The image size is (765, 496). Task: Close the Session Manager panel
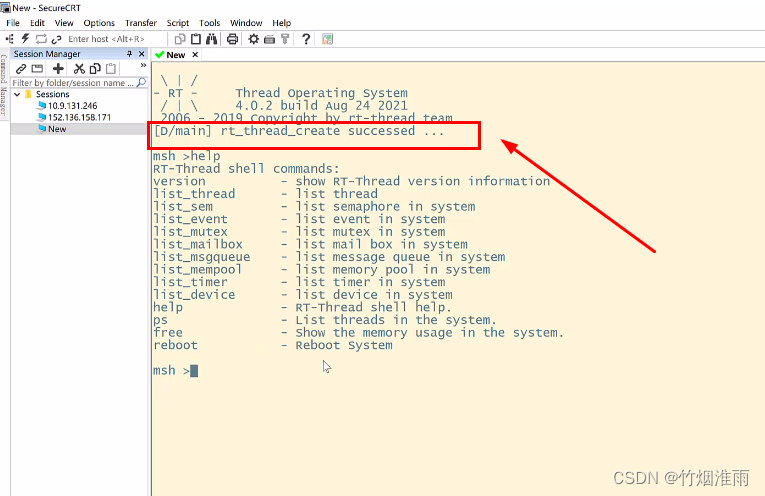coord(141,54)
